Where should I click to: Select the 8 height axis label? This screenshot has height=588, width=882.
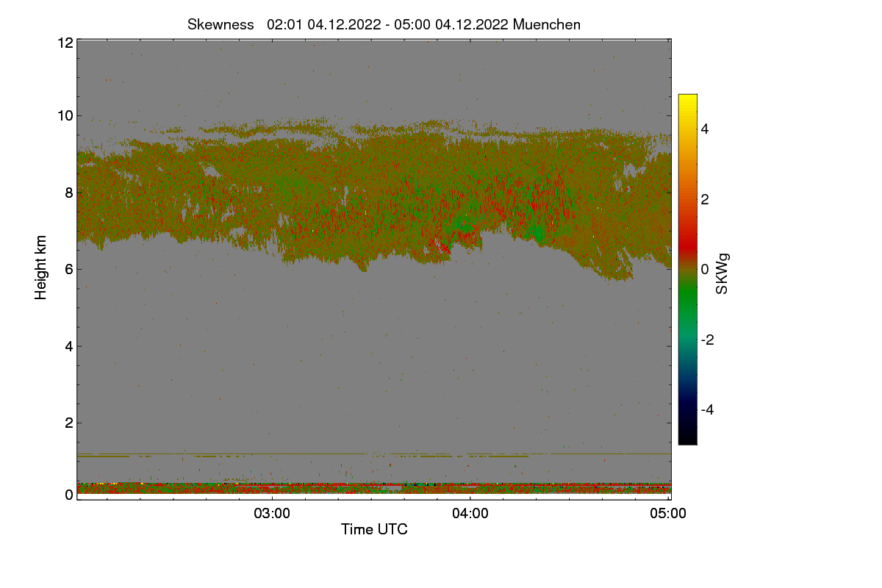tap(69, 193)
